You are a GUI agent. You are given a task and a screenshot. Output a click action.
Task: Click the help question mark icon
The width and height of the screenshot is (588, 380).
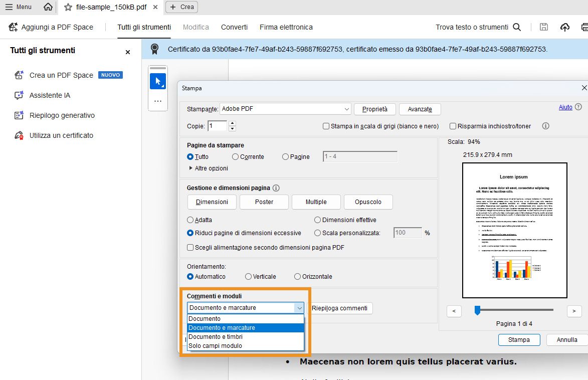coord(578,107)
